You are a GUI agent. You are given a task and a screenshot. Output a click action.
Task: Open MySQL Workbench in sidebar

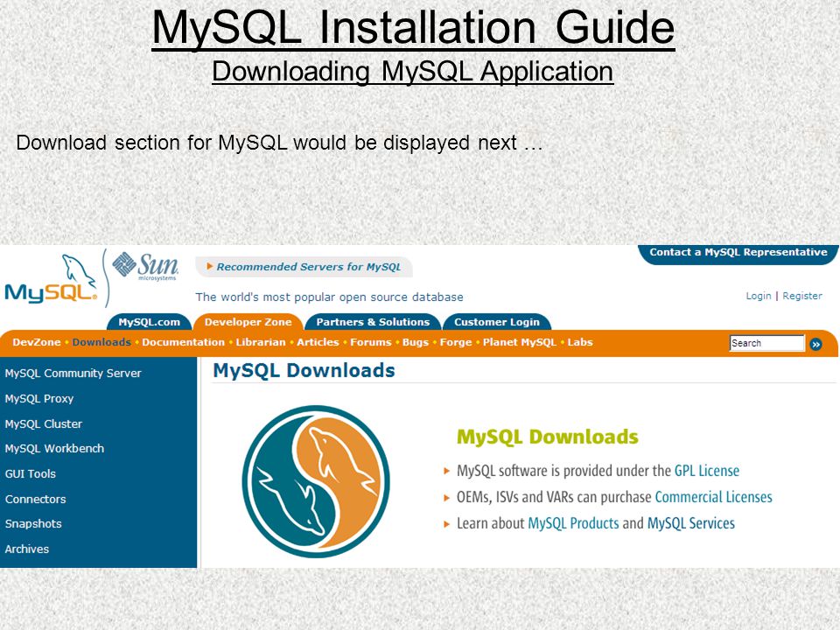pyautogui.click(x=54, y=448)
